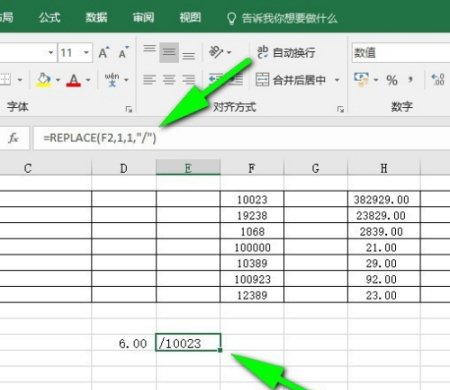Open the font size 11 dropdown
The height and width of the screenshot is (390, 450).
86,52
